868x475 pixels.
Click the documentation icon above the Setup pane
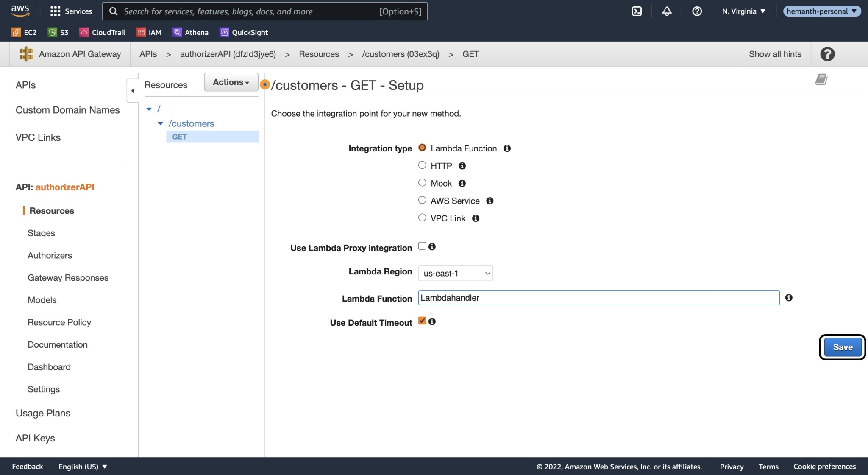821,79
